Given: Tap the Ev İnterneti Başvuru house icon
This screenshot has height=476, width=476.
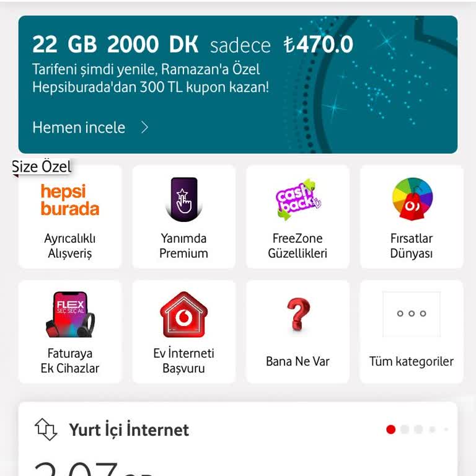Looking at the screenshot, I should (x=184, y=314).
